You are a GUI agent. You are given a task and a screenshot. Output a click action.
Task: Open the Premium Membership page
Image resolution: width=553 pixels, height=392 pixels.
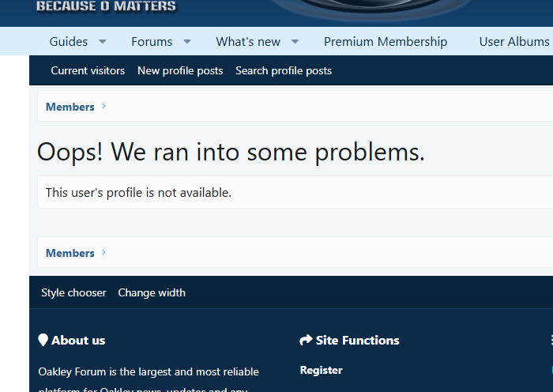(386, 42)
